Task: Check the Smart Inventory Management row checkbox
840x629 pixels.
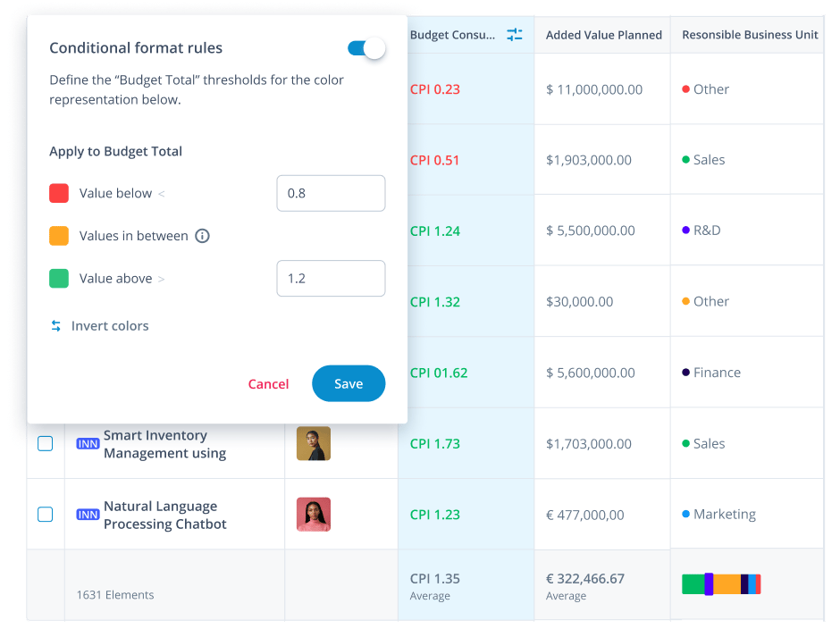Action: click(x=46, y=443)
